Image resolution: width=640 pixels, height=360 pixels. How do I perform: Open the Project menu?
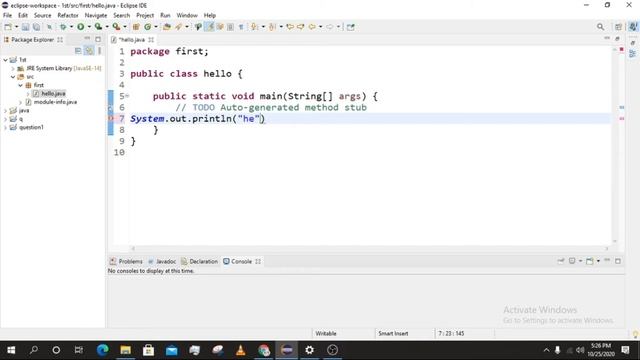click(x=145, y=16)
